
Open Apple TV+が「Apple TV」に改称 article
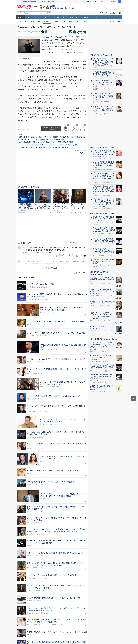(x=40, y=284)
